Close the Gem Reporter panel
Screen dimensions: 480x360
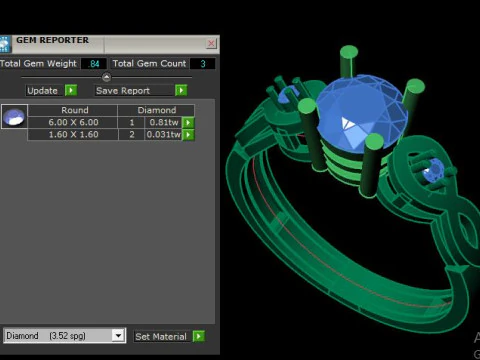pos(211,43)
